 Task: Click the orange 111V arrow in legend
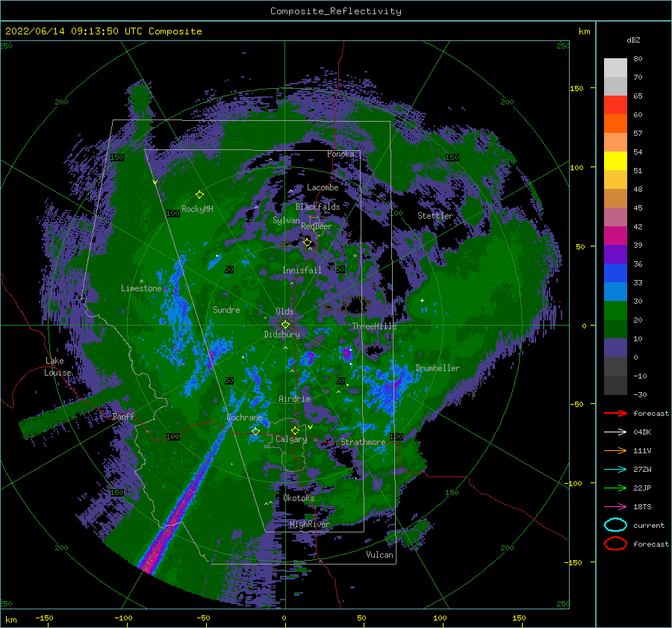(x=615, y=450)
